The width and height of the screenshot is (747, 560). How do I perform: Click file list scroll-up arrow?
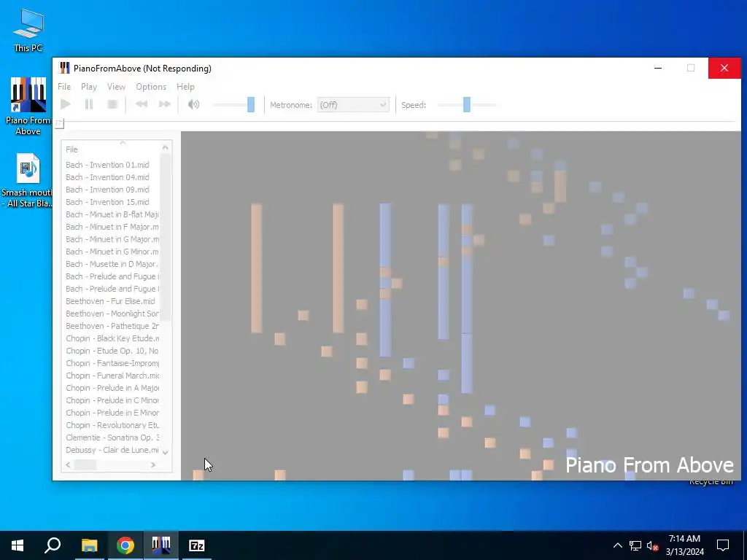[166, 147]
